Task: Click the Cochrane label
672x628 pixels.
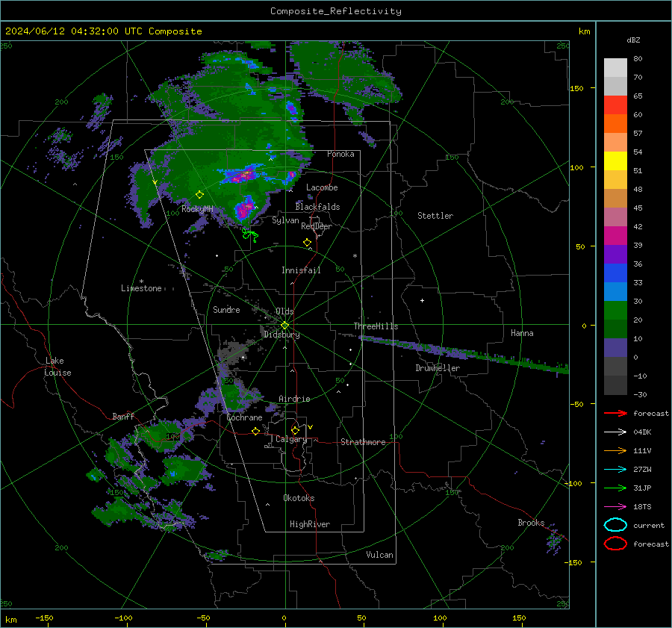Action: pyautogui.click(x=244, y=417)
